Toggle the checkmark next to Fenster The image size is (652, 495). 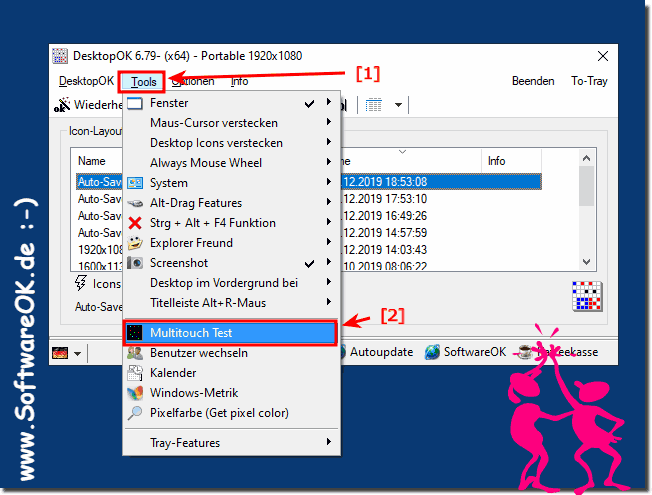pos(309,103)
